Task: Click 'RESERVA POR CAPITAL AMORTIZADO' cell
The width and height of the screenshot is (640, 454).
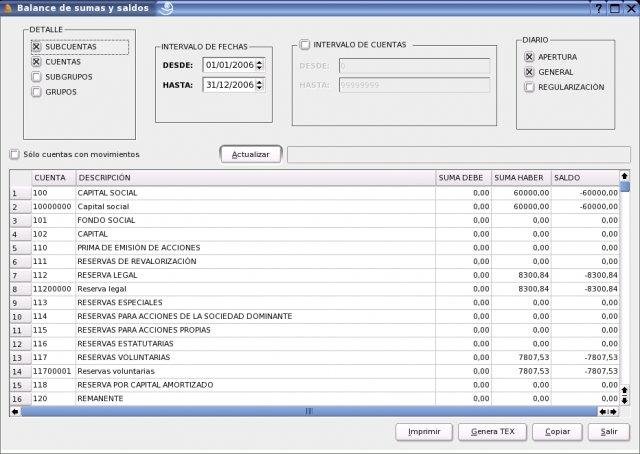Action: [x=256, y=385]
